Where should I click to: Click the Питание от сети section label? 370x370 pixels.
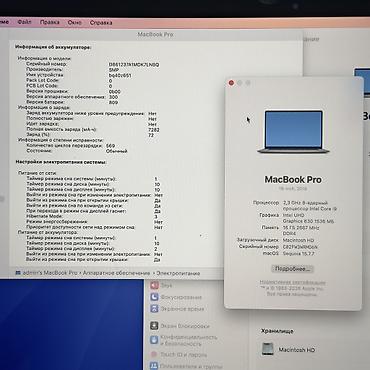click(37, 173)
